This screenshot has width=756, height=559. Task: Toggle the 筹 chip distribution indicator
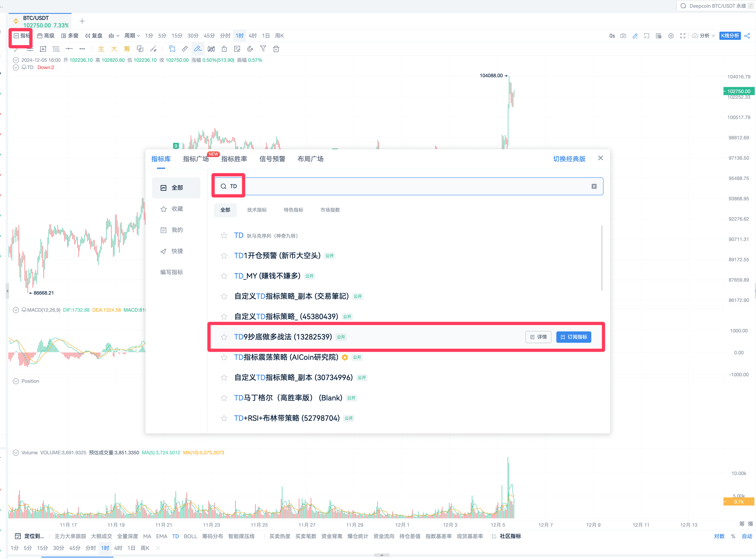pyautogui.click(x=127, y=49)
